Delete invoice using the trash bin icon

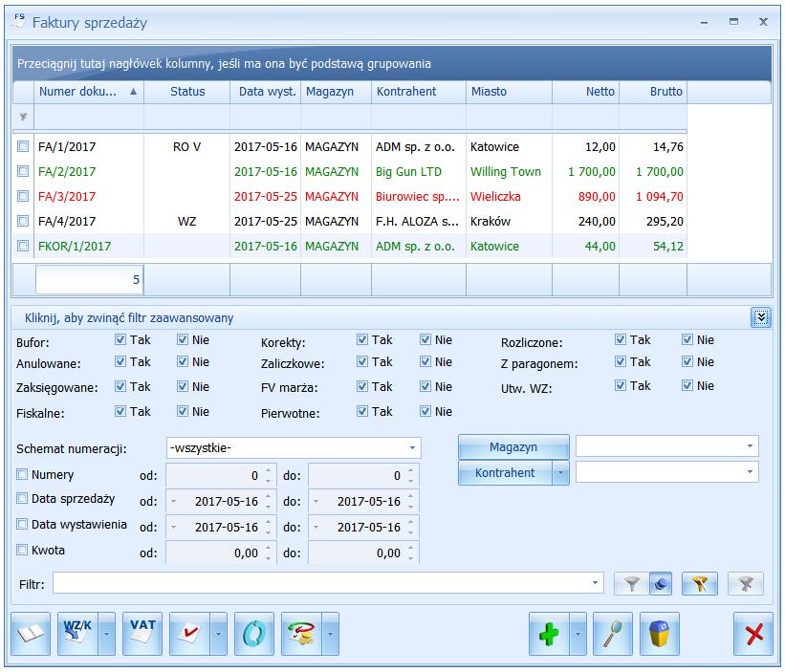[x=660, y=634]
